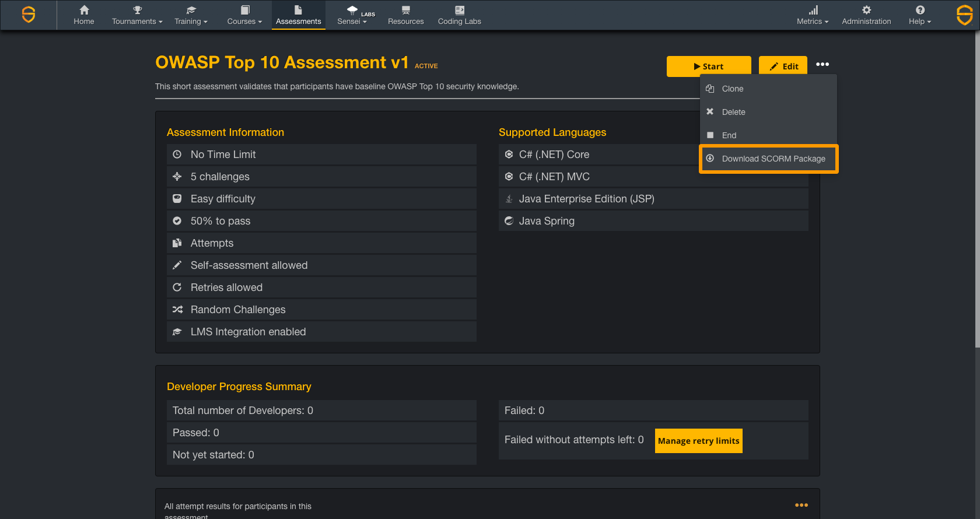Click the Assessments document icon
The image size is (980, 519).
pyautogui.click(x=298, y=10)
